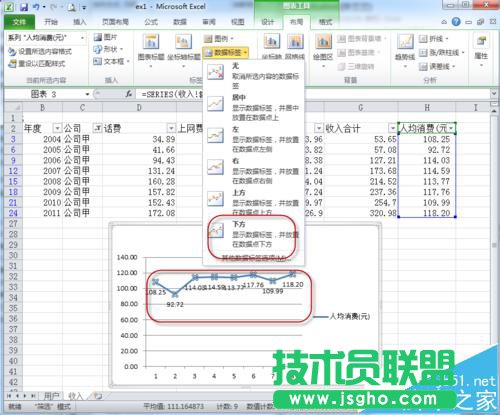Open filter dropdown on 年度 header
Image resolution: width=500 pixels, height=415 pixels.
(57, 128)
